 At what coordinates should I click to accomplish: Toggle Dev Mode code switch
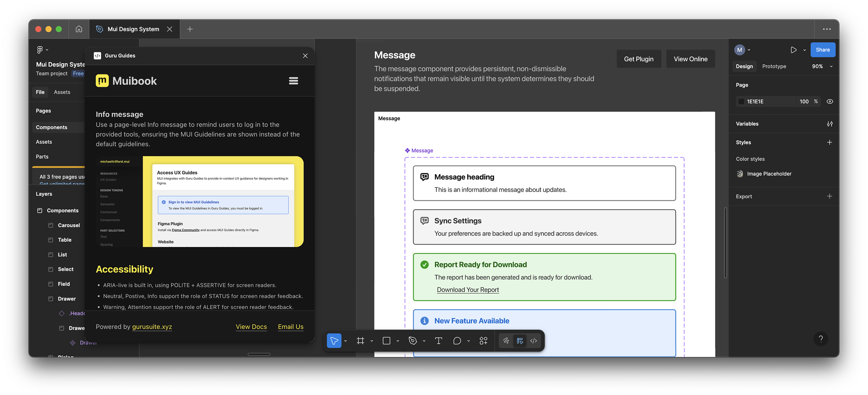tap(534, 341)
